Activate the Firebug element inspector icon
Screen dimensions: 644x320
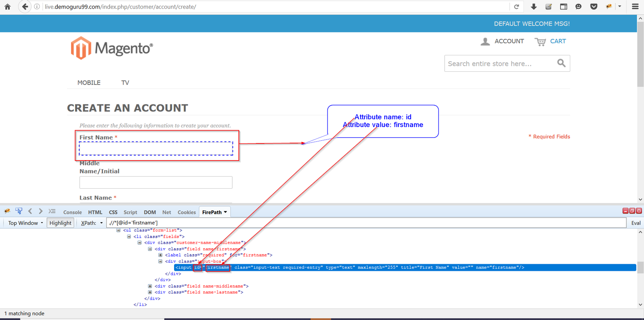pos(19,211)
